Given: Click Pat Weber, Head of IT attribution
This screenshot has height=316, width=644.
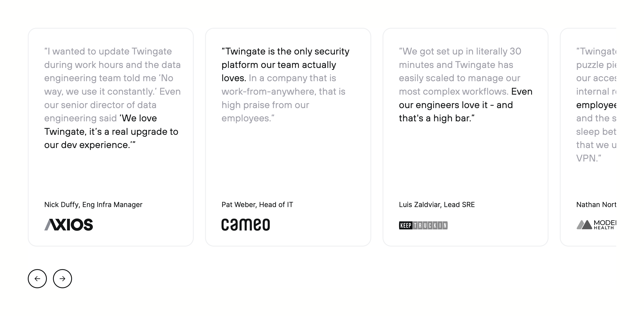Looking at the screenshot, I should (257, 204).
